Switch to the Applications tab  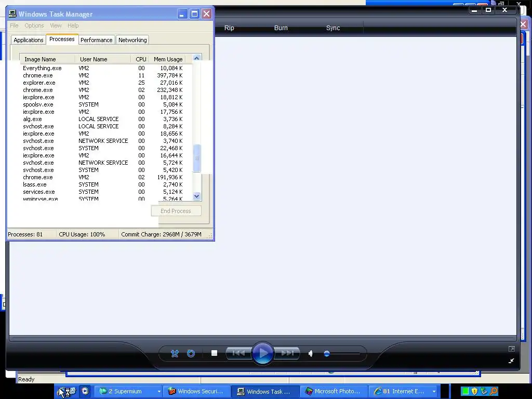(x=29, y=40)
